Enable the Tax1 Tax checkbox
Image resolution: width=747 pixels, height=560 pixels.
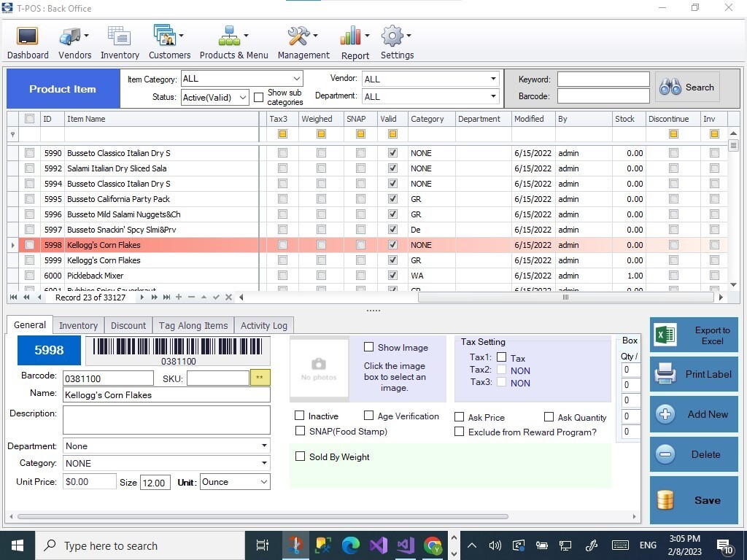pyautogui.click(x=501, y=357)
